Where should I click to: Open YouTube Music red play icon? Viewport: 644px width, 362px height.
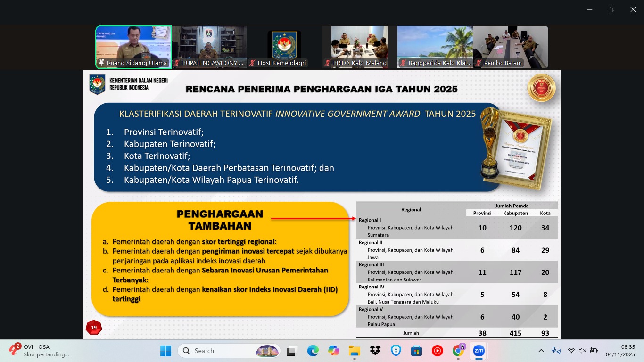click(x=437, y=351)
